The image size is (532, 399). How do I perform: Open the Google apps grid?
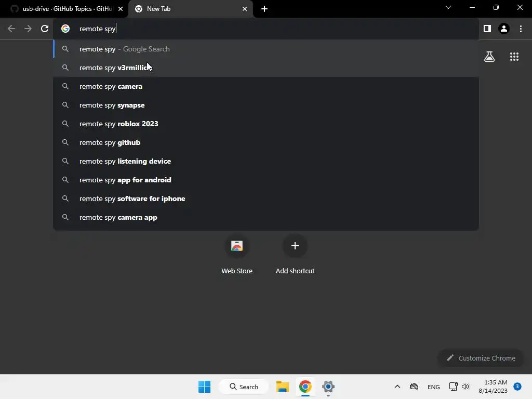click(514, 57)
